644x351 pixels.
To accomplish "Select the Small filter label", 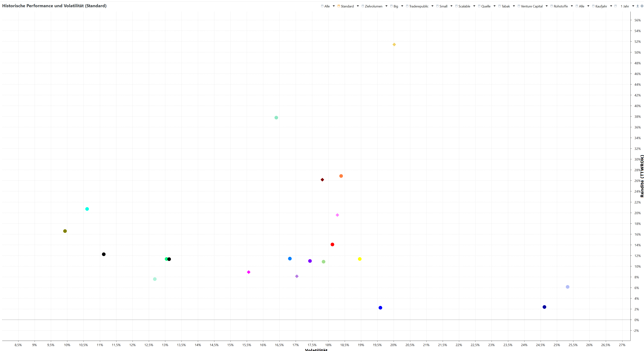I will click(443, 6).
